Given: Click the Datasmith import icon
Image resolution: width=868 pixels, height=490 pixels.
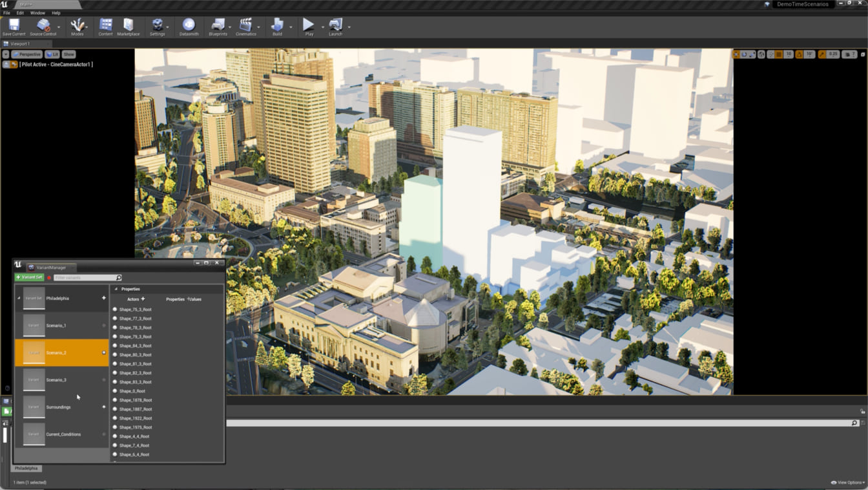Looking at the screenshot, I should (x=189, y=27).
